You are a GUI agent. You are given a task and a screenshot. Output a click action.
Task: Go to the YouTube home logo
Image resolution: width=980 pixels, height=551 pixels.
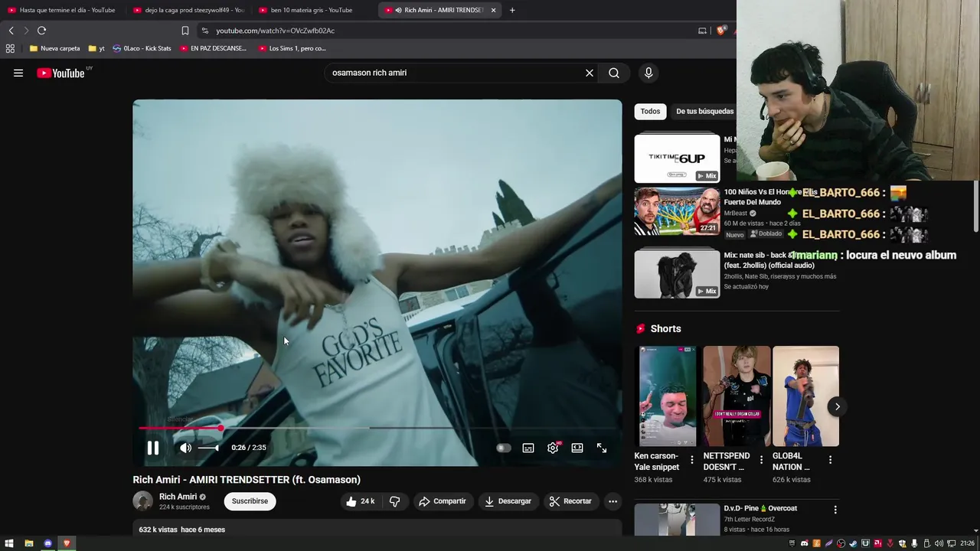pos(61,73)
